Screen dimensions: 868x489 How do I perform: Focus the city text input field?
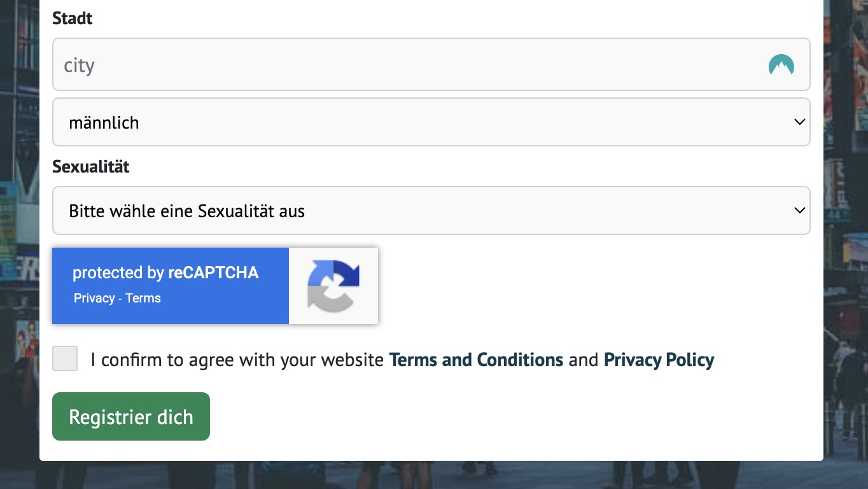click(407, 65)
